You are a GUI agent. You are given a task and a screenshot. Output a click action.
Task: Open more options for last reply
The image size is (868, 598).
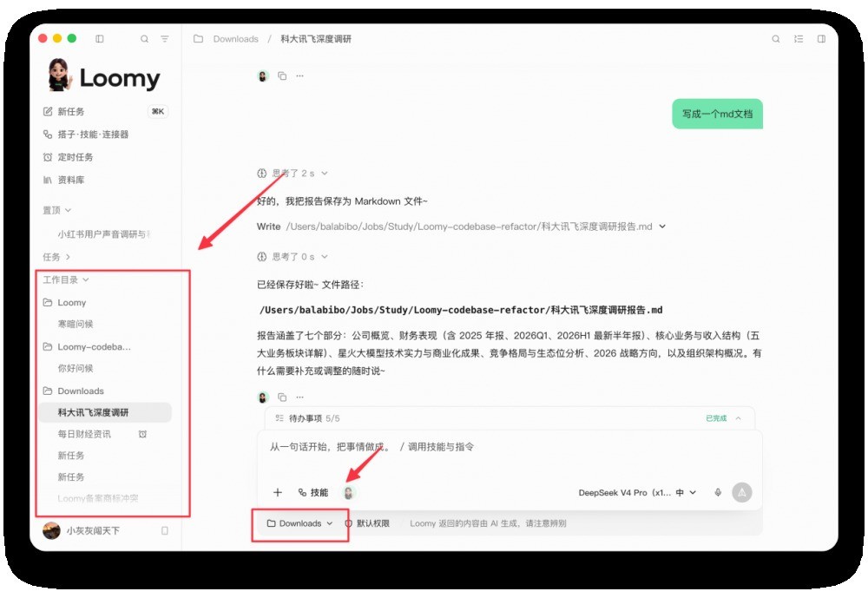300,397
